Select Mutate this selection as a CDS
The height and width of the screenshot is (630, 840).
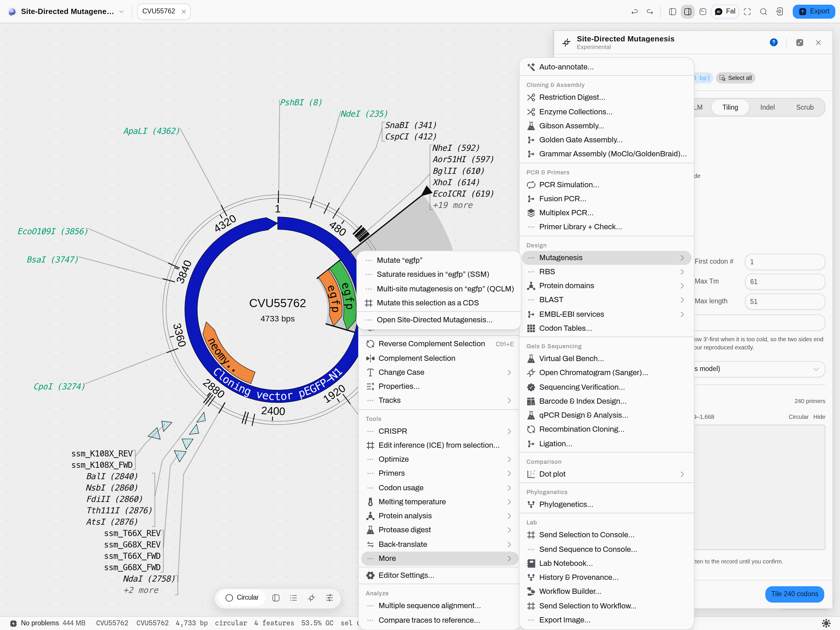click(x=439, y=303)
